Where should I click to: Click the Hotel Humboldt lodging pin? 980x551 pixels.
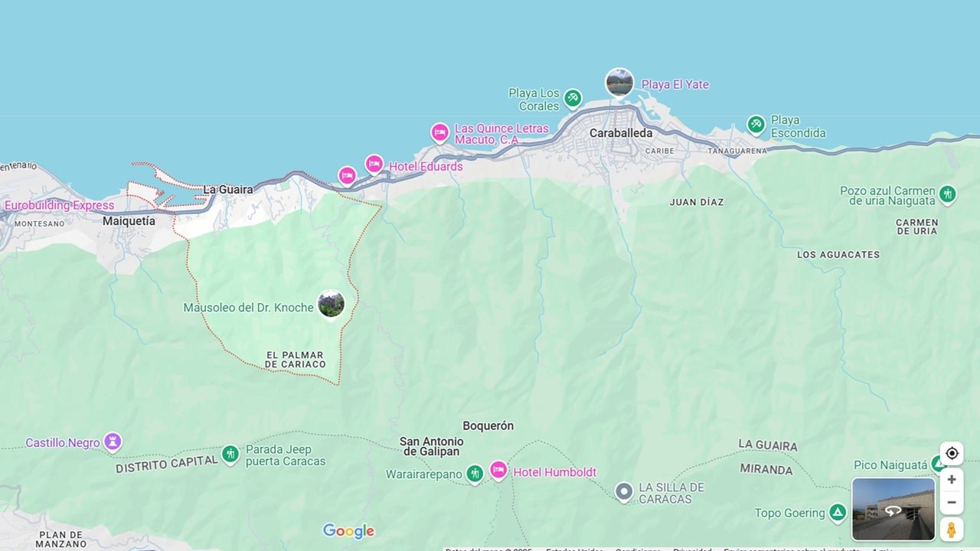tap(498, 470)
